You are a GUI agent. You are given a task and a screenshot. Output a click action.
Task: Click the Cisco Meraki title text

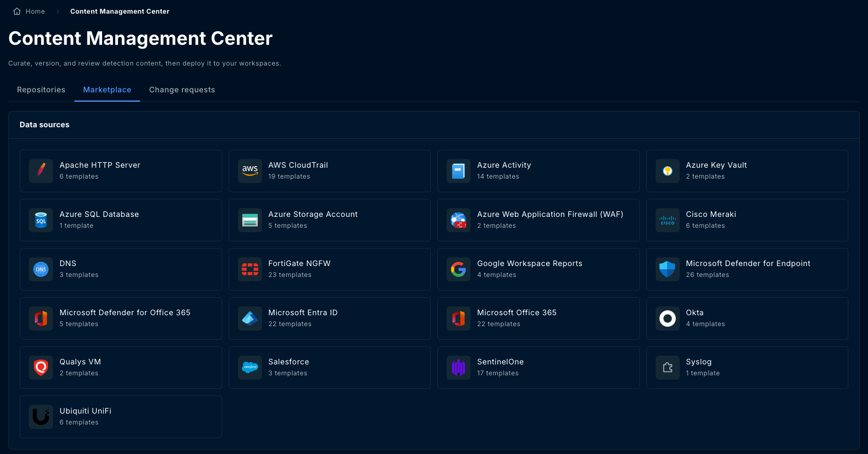click(x=711, y=214)
